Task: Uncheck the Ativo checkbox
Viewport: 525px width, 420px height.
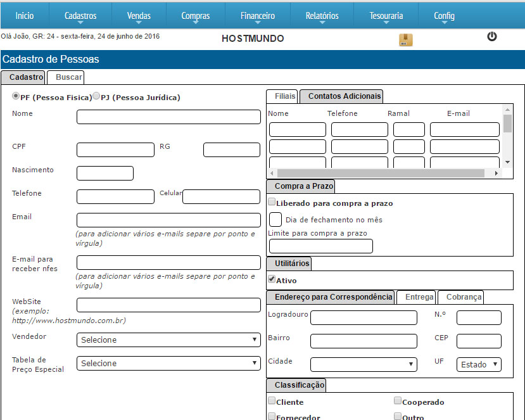Action: tap(272, 279)
